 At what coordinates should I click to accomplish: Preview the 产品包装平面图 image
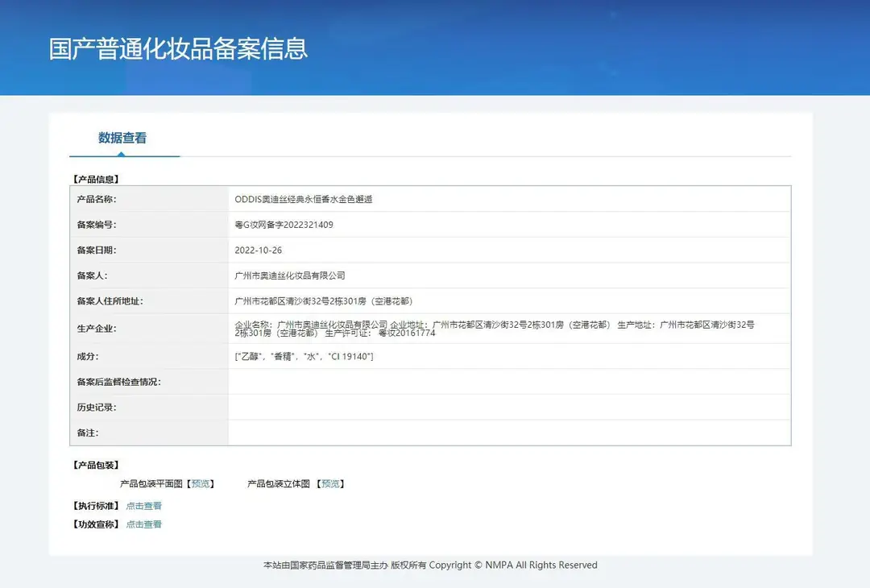click(x=201, y=484)
